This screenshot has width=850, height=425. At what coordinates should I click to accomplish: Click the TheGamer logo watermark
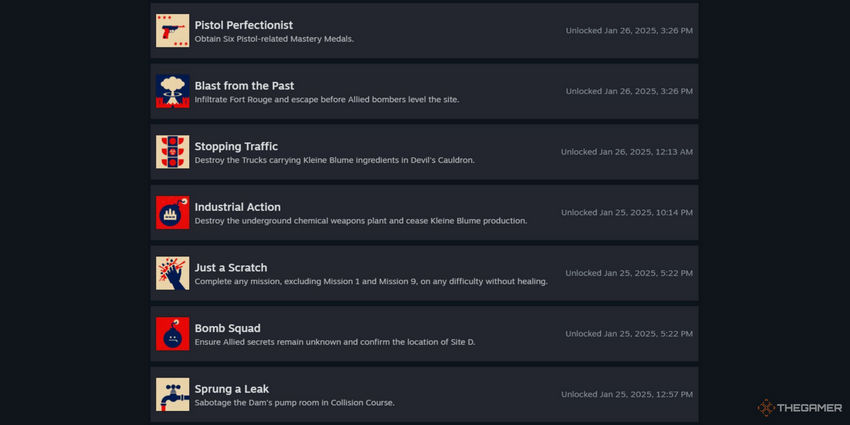pyautogui.click(x=800, y=408)
